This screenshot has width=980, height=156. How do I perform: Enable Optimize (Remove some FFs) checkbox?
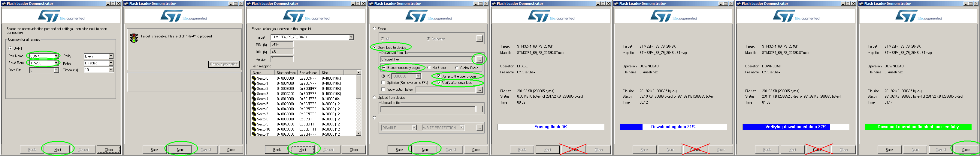(383, 82)
